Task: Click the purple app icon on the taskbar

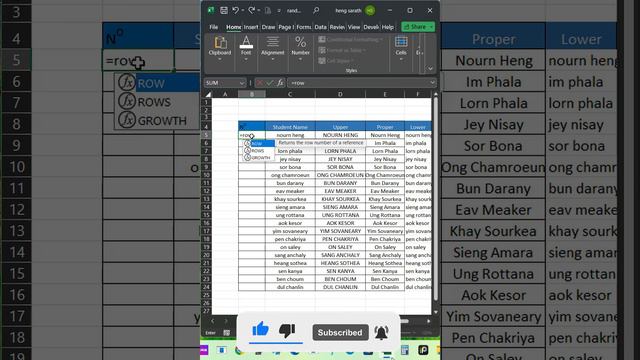Action: [x=204, y=350]
